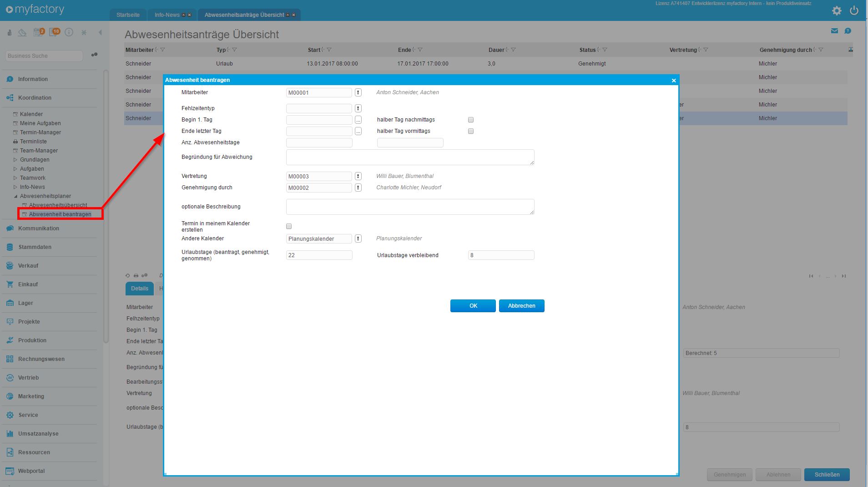Expand the Grundlagen tree node

tap(15, 160)
